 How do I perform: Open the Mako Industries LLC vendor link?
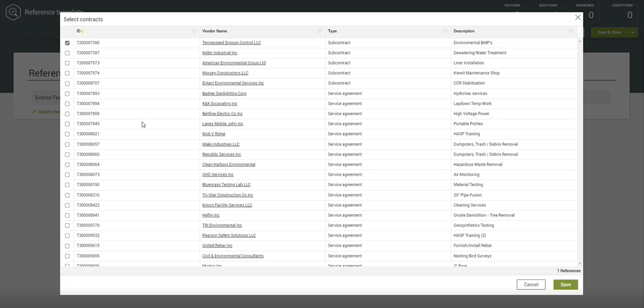pyautogui.click(x=221, y=144)
